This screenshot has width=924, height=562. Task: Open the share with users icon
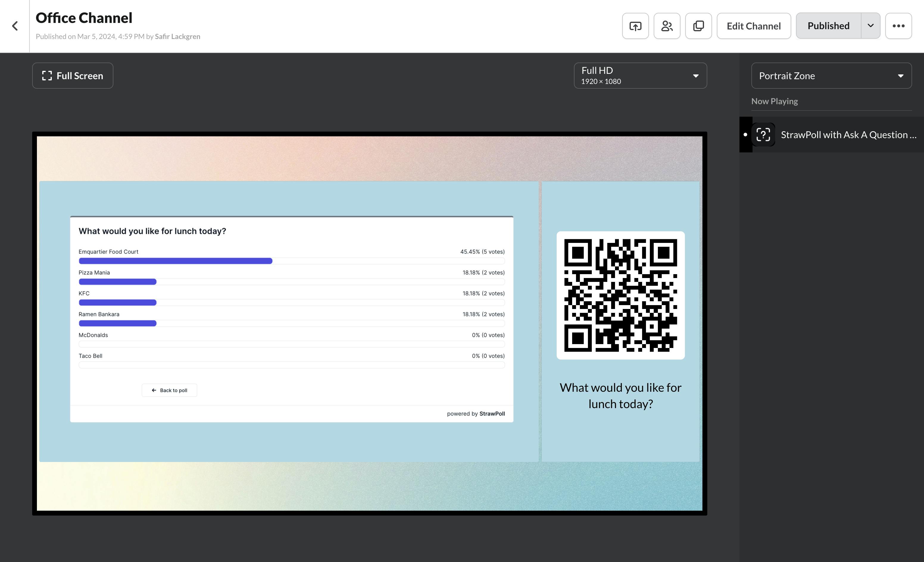pos(667,26)
